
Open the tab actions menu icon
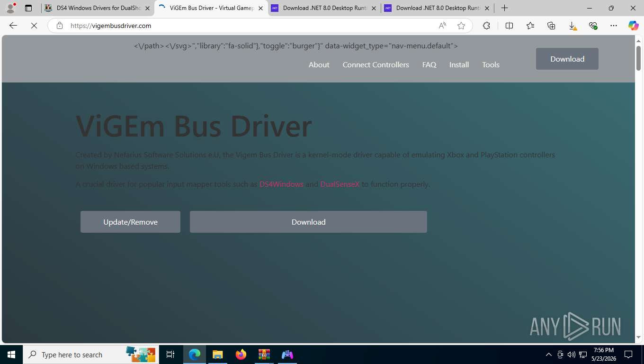28,8
